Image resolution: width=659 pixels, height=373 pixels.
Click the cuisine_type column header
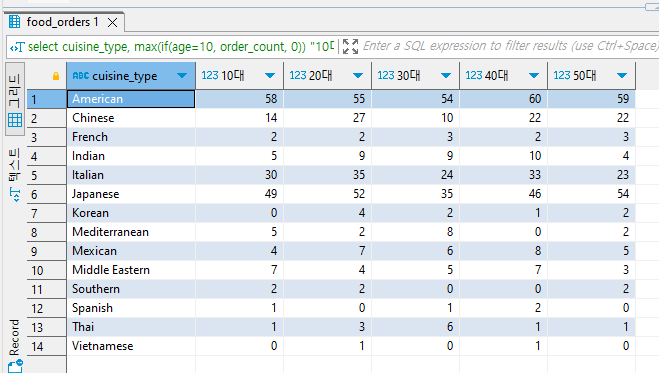[x=131, y=76]
